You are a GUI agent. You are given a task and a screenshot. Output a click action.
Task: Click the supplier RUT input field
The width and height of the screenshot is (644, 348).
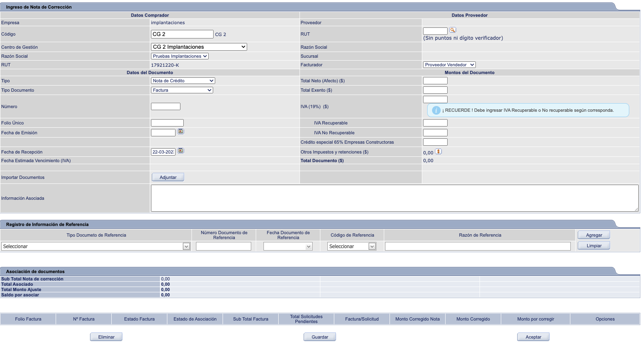click(435, 31)
